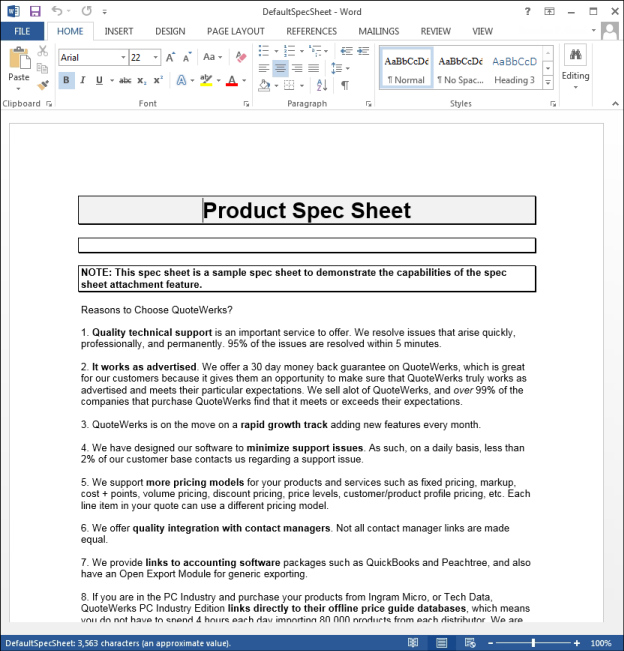624x651 pixels.
Task: Copy selection to clipboard
Action: click(42, 68)
